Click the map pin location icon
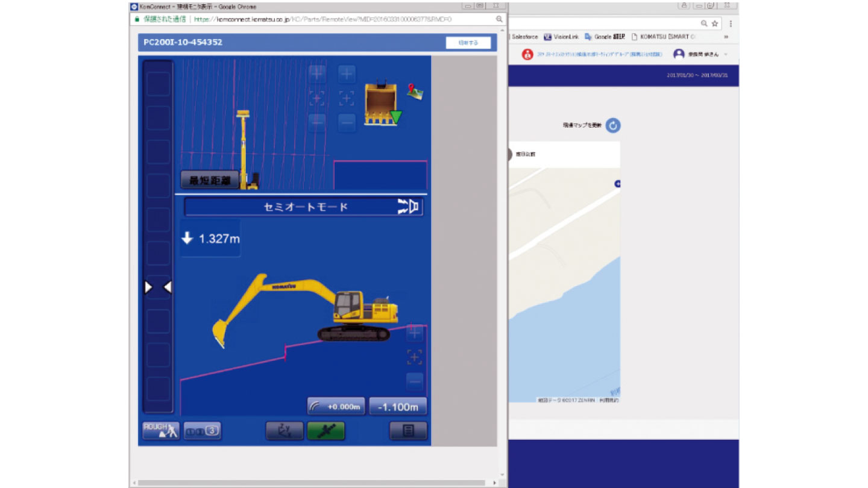This screenshot has height=488, width=868. (x=415, y=91)
